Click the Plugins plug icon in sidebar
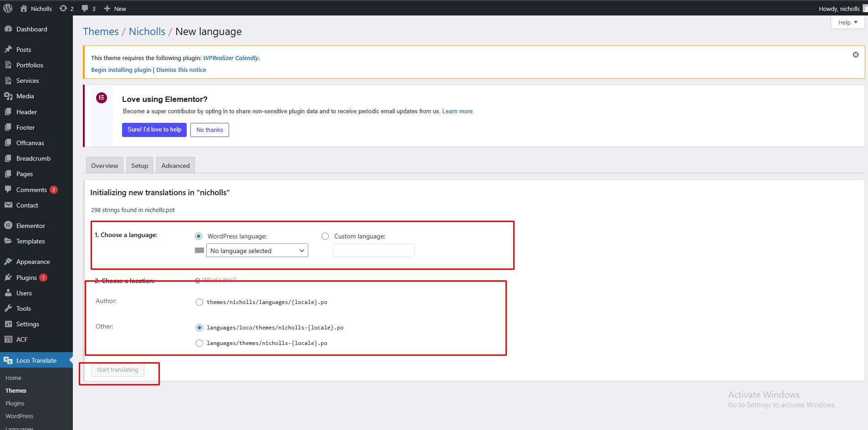Screen dimensions: 868x430 click(8, 277)
